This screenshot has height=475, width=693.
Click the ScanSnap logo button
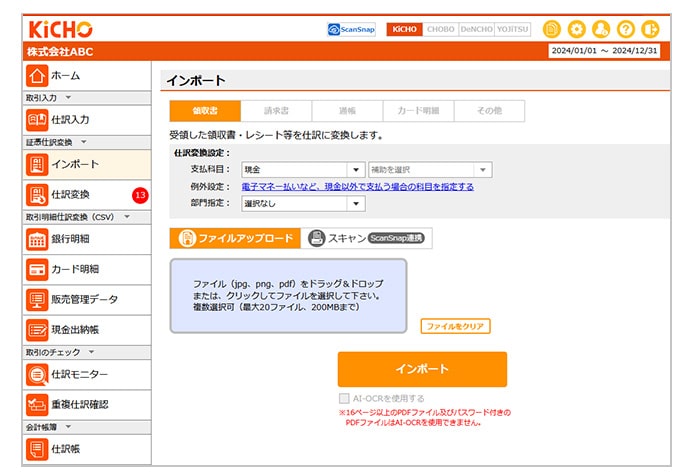pos(352,29)
